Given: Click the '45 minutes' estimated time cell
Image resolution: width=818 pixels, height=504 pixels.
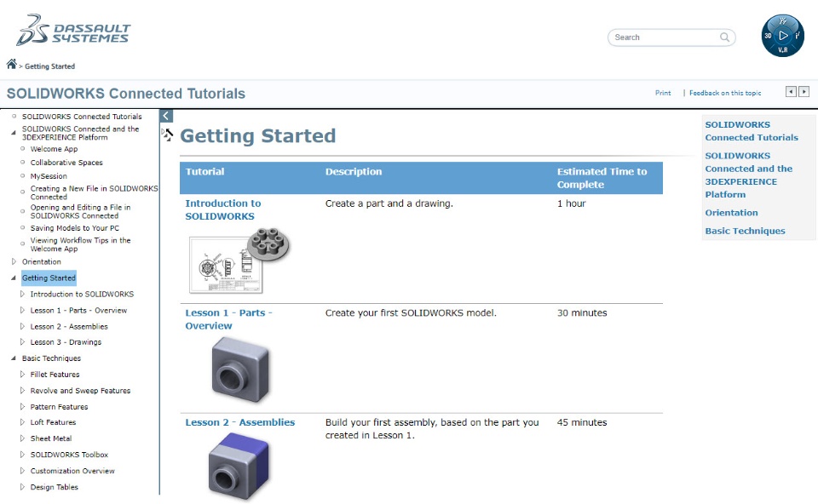Looking at the screenshot, I should pos(582,422).
